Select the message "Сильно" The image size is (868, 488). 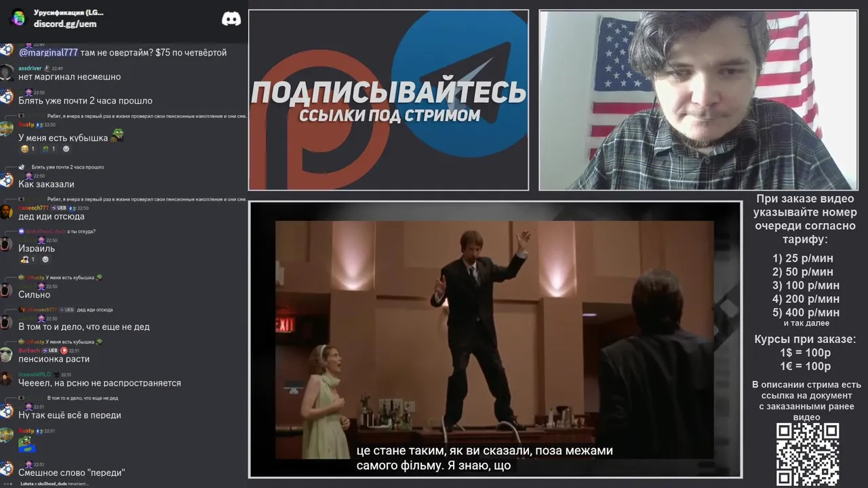(x=35, y=294)
